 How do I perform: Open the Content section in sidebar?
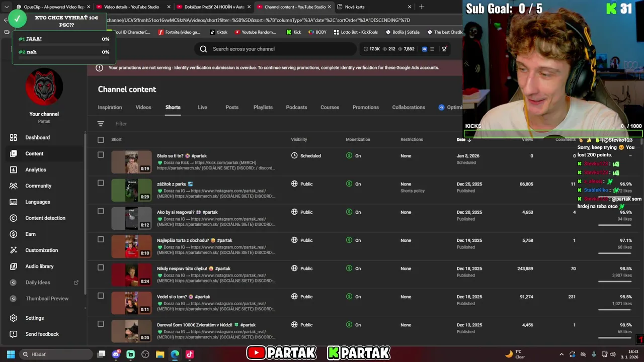pyautogui.click(x=34, y=153)
